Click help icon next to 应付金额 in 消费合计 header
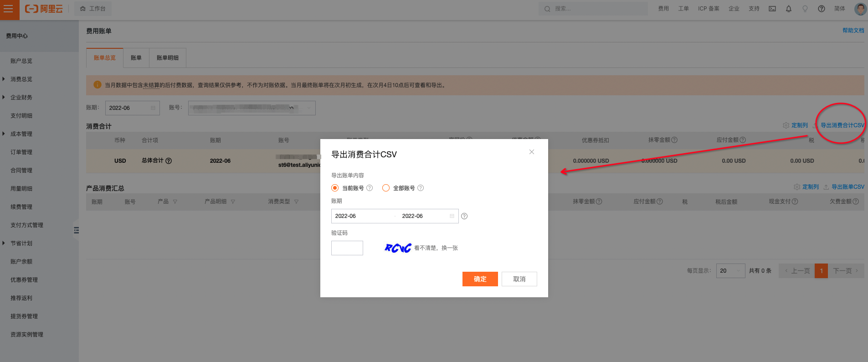The image size is (868, 362). 743,140
